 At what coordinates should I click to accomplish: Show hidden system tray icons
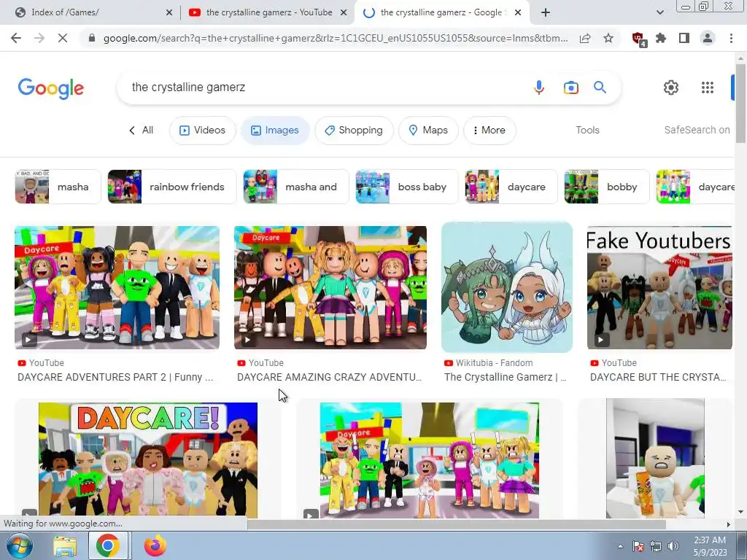(x=620, y=546)
